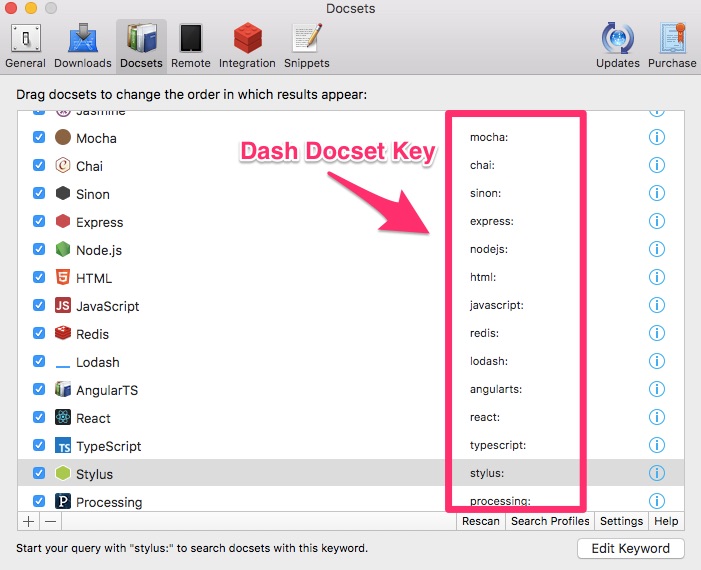Uncheck the Express docset checkbox

point(39,221)
